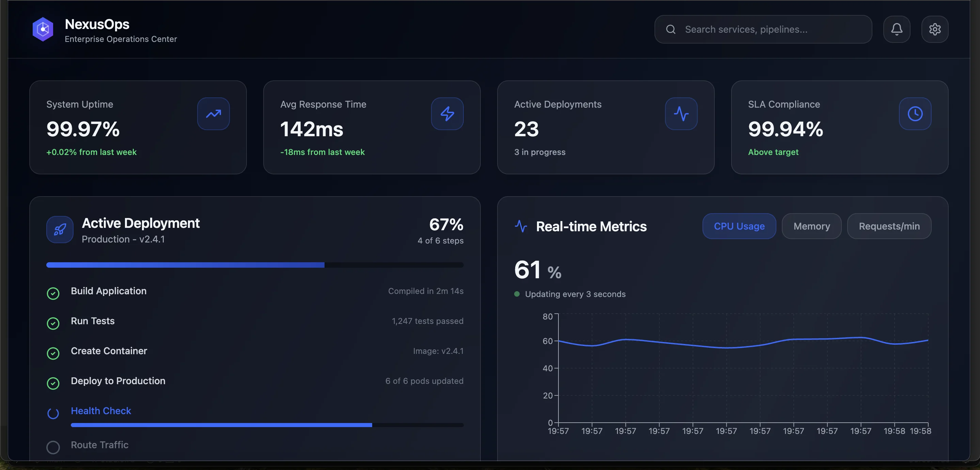Select the Health Check step
980x470 pixels.
(x=100, y=411)
